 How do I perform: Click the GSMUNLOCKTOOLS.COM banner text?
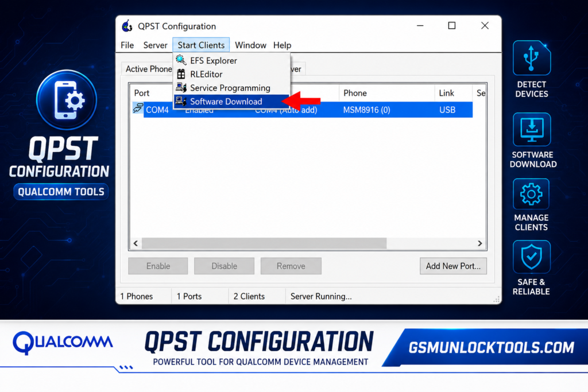pos(492,348)
